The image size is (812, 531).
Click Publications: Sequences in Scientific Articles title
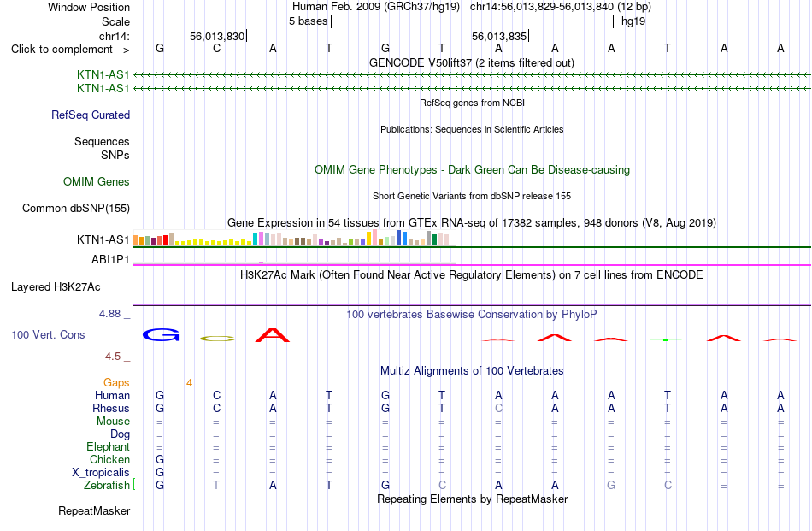(x=472, y=129)
